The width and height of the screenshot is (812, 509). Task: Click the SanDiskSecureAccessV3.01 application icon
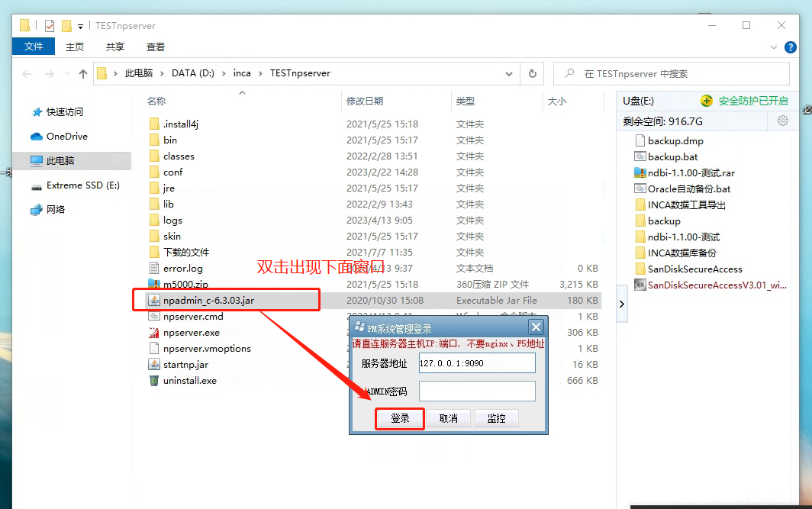pos(640,285)
